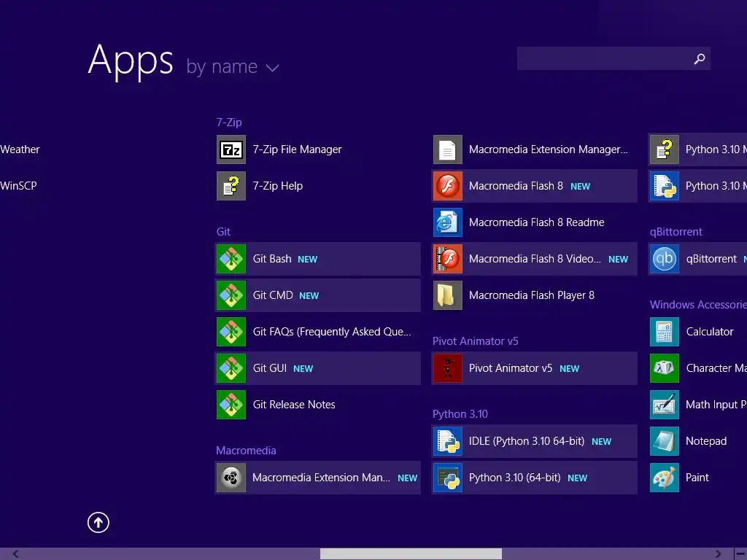Open the Notepad icon

click(664, 441)
